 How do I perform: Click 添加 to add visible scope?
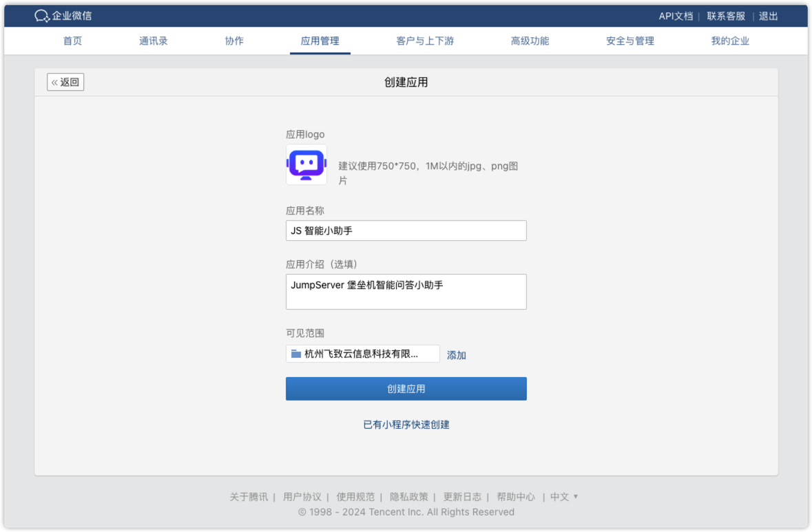456,353
